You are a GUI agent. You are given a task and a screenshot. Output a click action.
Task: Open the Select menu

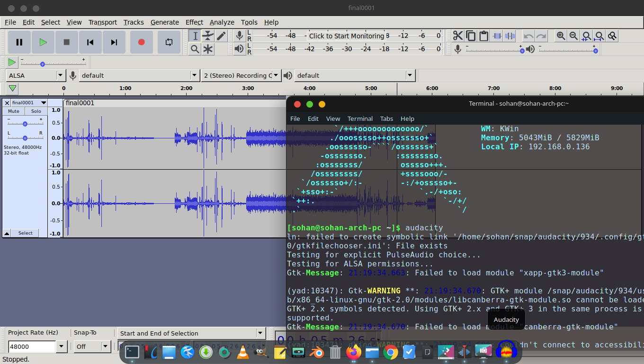(51, 22)
